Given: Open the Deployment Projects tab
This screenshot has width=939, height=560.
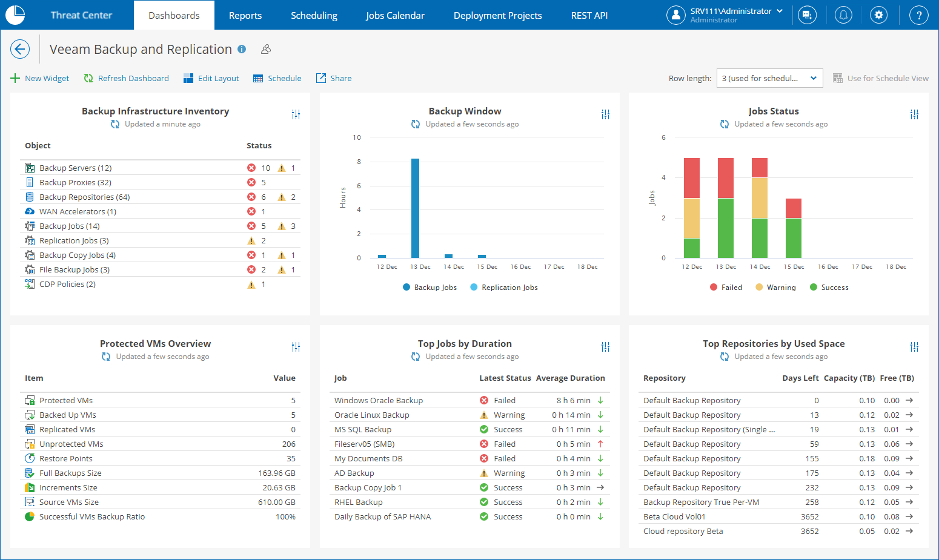Looking at the screenshot, I should (498, 15).
